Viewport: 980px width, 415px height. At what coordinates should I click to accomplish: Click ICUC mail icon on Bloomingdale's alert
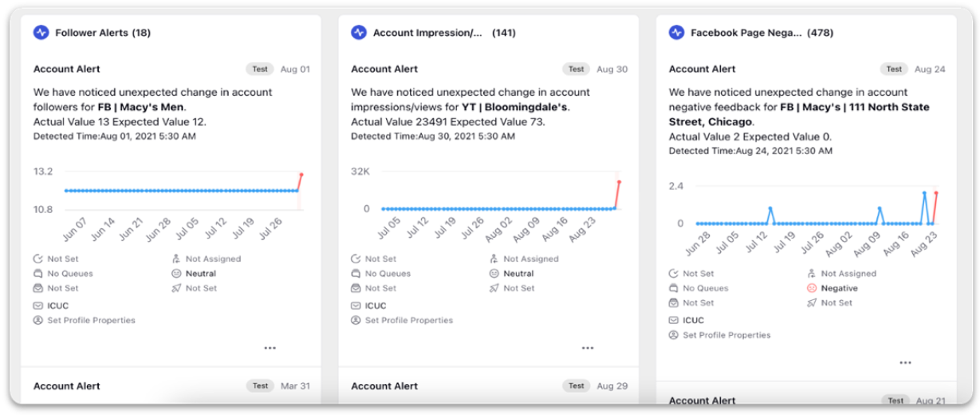356,306
